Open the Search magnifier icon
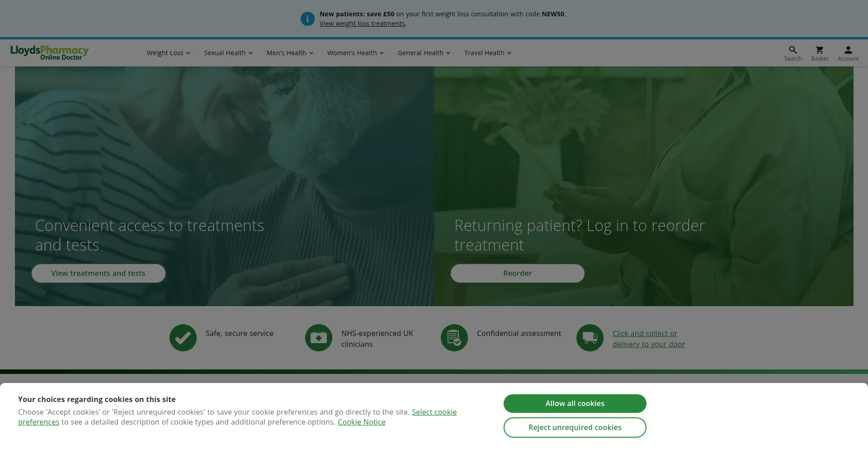Screen dimensions: 868x449 pos(793,50)
